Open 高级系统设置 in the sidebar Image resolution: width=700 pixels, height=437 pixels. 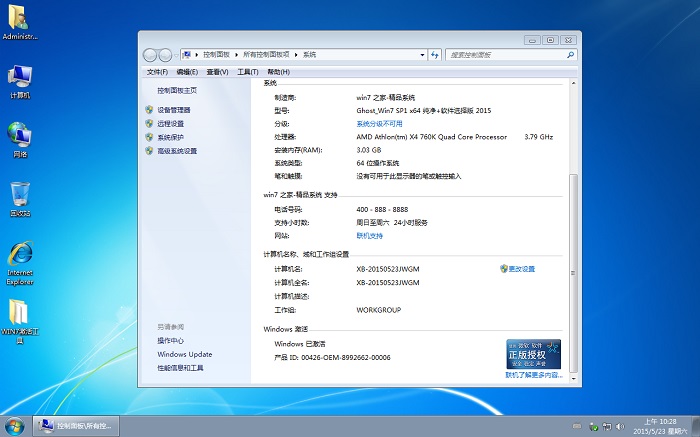pyautogui.click(x=176, y=151)
